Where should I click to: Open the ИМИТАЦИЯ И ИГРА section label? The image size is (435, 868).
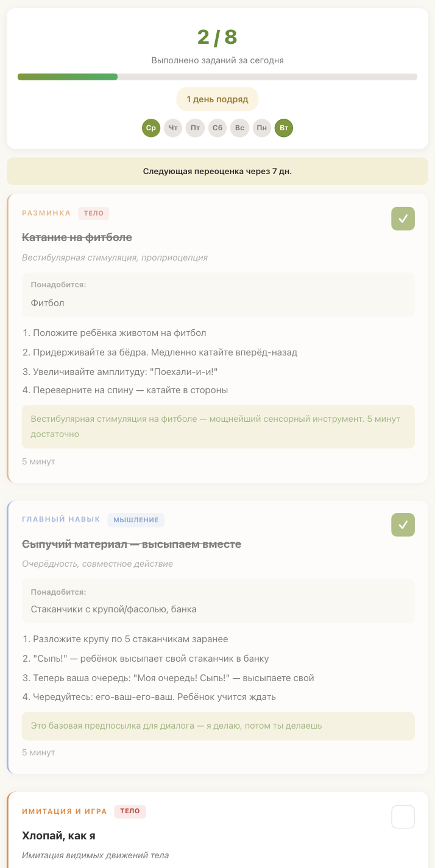click(x=65, y=811)
